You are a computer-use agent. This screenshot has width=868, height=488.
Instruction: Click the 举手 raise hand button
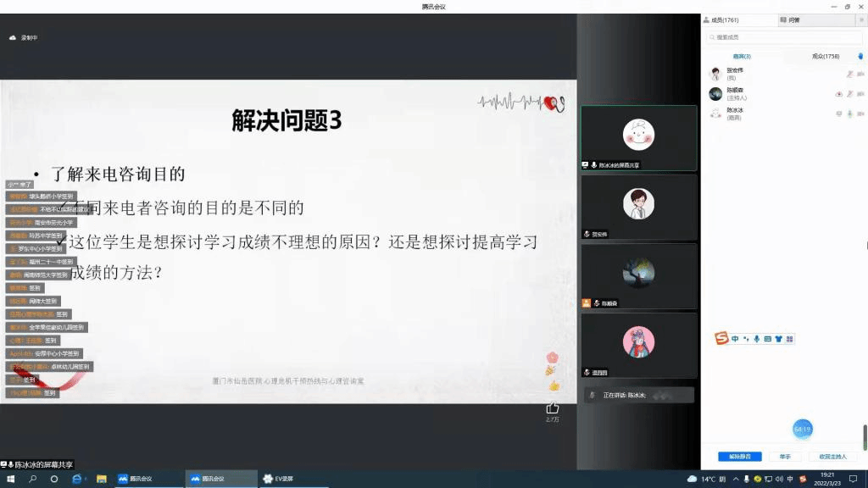tap(785, 457)
